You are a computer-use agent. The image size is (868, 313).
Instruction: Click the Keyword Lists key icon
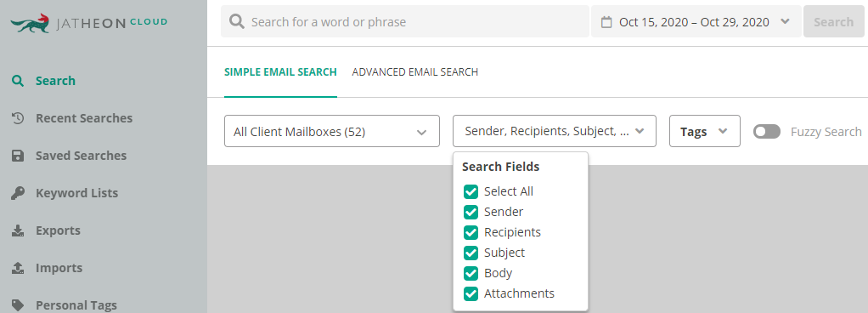(18, 193)
